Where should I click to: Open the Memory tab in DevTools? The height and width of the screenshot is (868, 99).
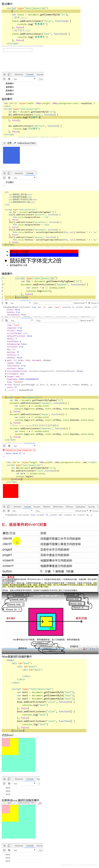70,506
